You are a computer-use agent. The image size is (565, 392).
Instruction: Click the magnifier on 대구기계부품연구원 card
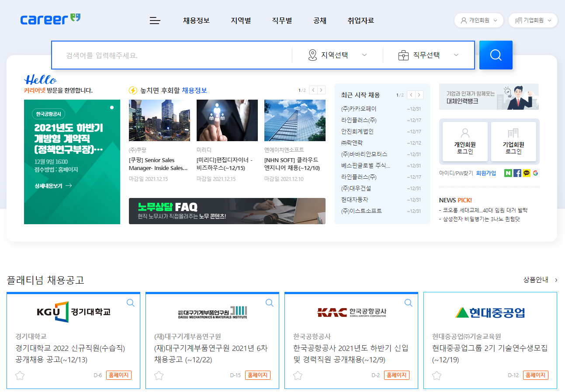(270, 303)
